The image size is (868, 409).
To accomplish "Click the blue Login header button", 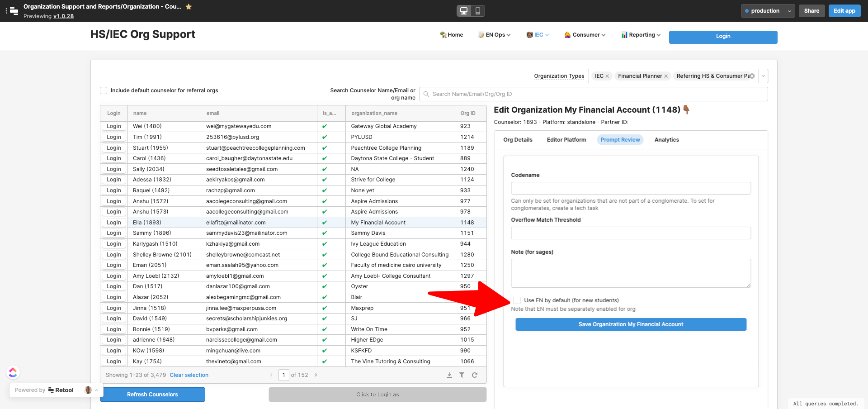I will pos(723,37).
